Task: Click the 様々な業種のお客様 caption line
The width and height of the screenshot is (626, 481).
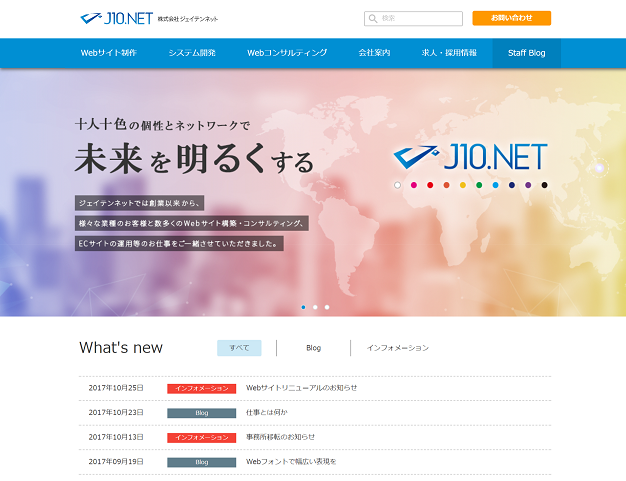Action: click(192, 223)
